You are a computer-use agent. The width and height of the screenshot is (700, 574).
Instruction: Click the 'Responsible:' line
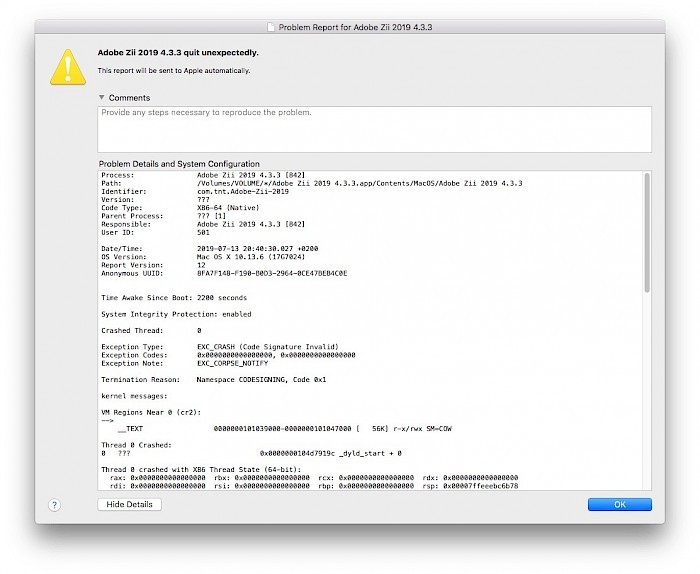click(203, 224)
